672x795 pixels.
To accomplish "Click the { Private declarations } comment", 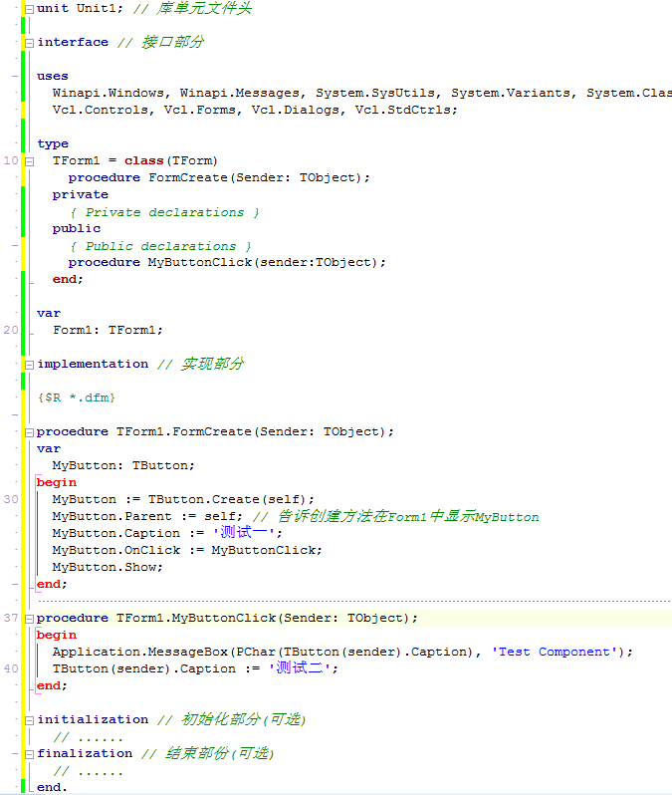I will point(164,212).
